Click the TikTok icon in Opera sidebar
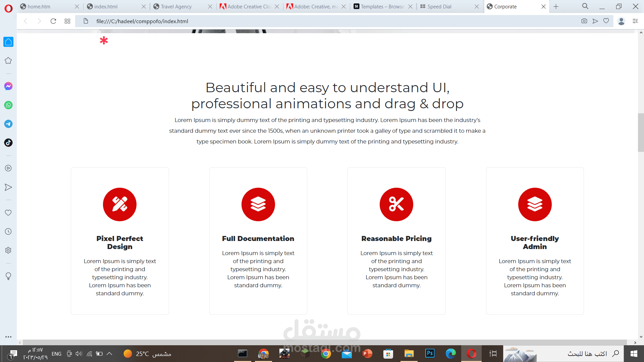The width and height of the screenshot is (644, 362). (8, 142)
